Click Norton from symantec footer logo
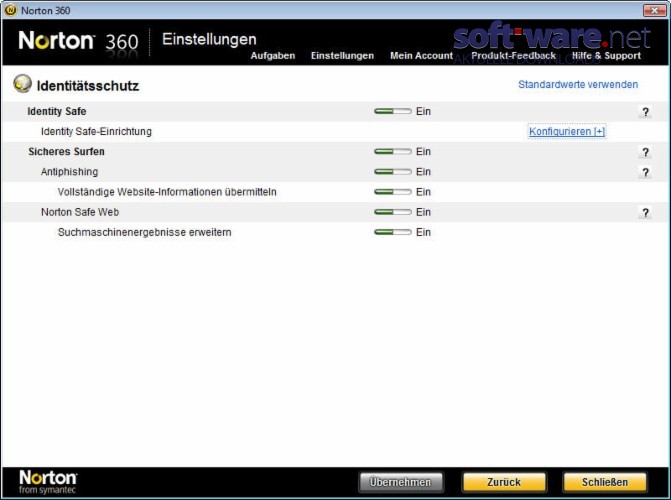Image resolution: width=671 pixels, height=500 pixels. pyautogui.click(x=48, y=482)
